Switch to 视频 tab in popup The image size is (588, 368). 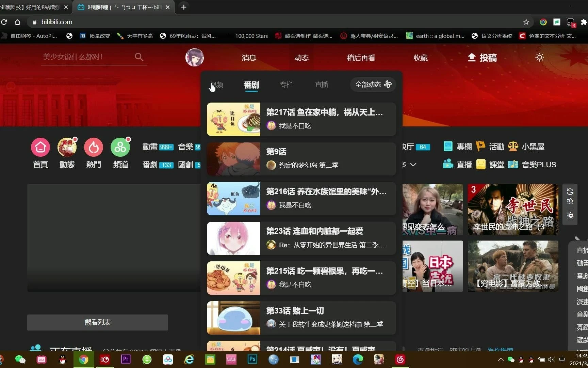coord(216,85)
